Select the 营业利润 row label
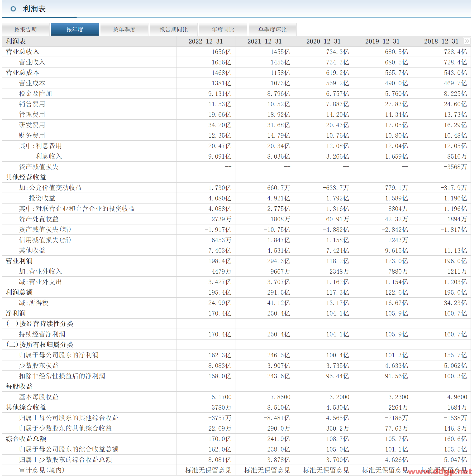Screen dimensions: 472x476 tap(19, 261)
